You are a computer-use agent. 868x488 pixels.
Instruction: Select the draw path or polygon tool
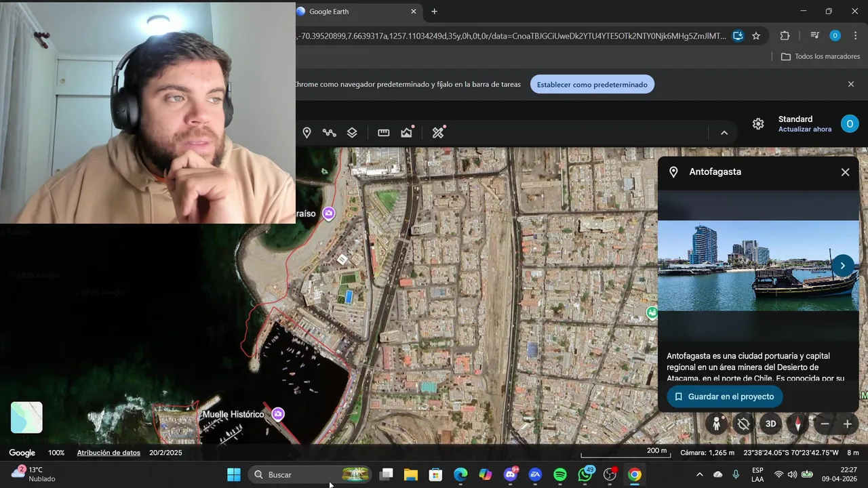(x=330, y=133)
